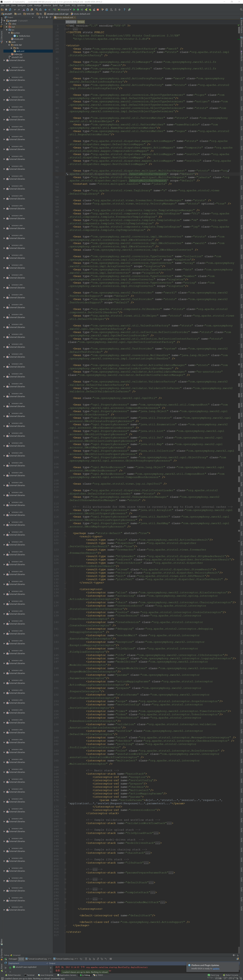Open the Terminal tool window button
Screen dimensions: 243x980
[x=29, y=975]
